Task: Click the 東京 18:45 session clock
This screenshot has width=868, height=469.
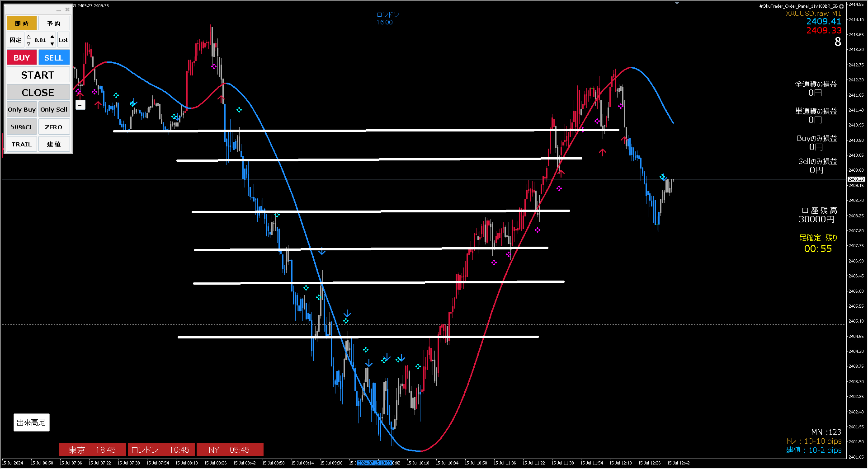Action: coord(92,450)
